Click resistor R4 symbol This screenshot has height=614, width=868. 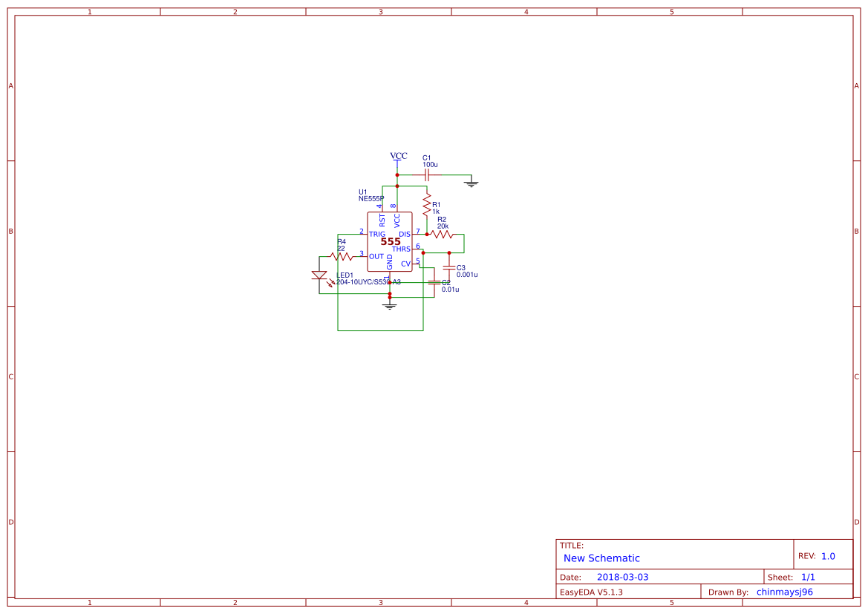click(342, 255)
